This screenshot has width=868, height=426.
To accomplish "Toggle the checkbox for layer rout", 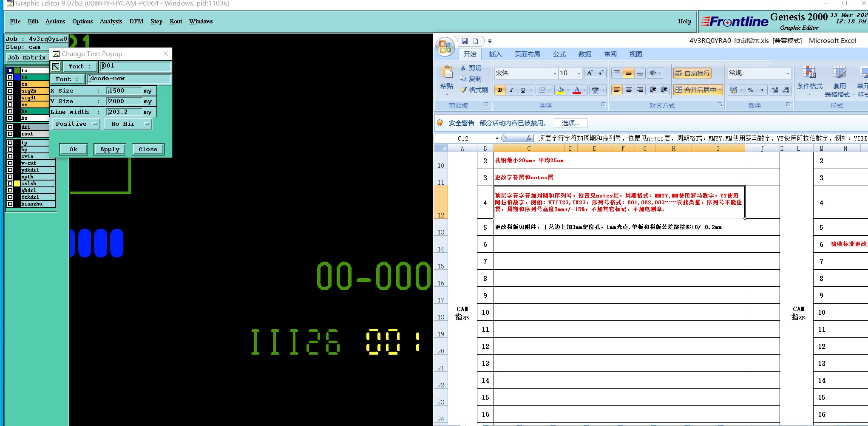I will click(10, 134).
